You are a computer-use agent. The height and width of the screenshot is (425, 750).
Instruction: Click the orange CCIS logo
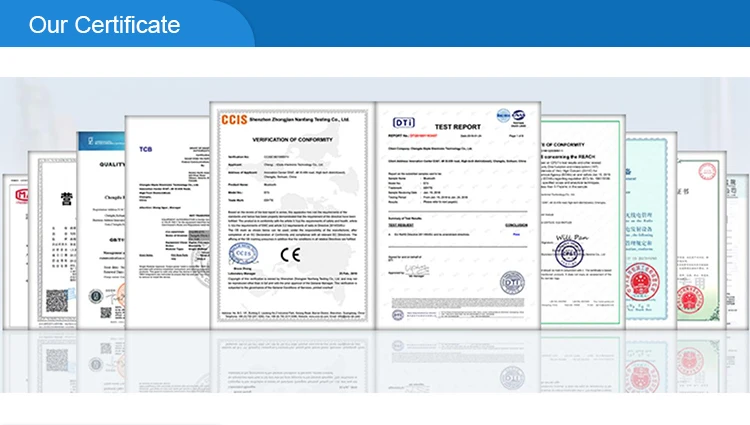[235, 120]
